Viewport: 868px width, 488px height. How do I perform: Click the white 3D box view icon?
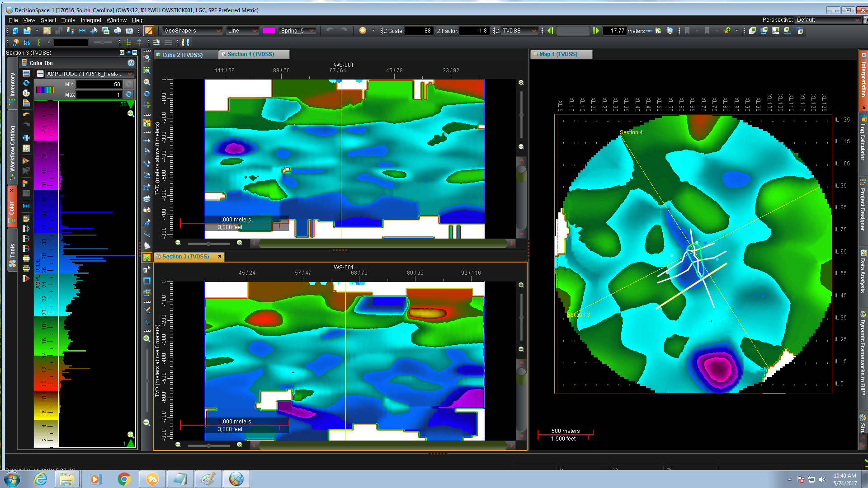point(752,31)
